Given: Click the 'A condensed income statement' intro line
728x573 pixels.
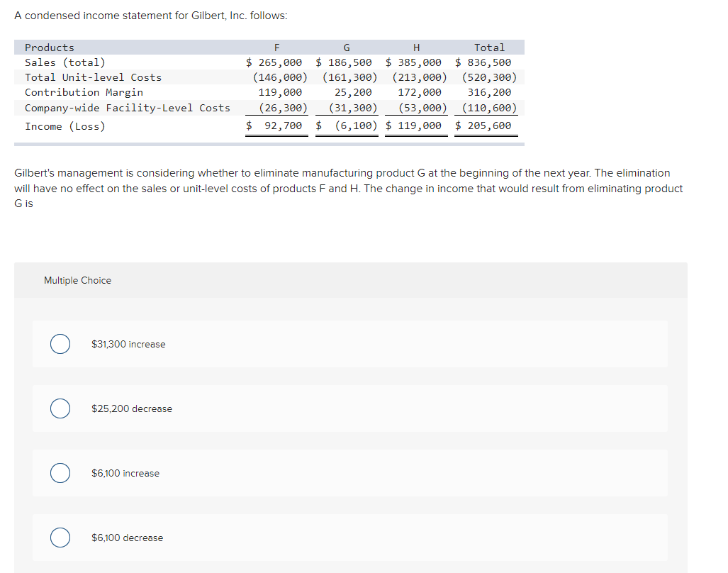Looking at the screenshot, I should (151, 16).
